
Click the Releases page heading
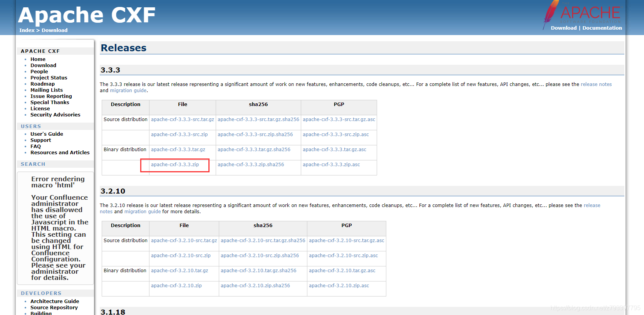pyautogui.click(x=124, y=48)
